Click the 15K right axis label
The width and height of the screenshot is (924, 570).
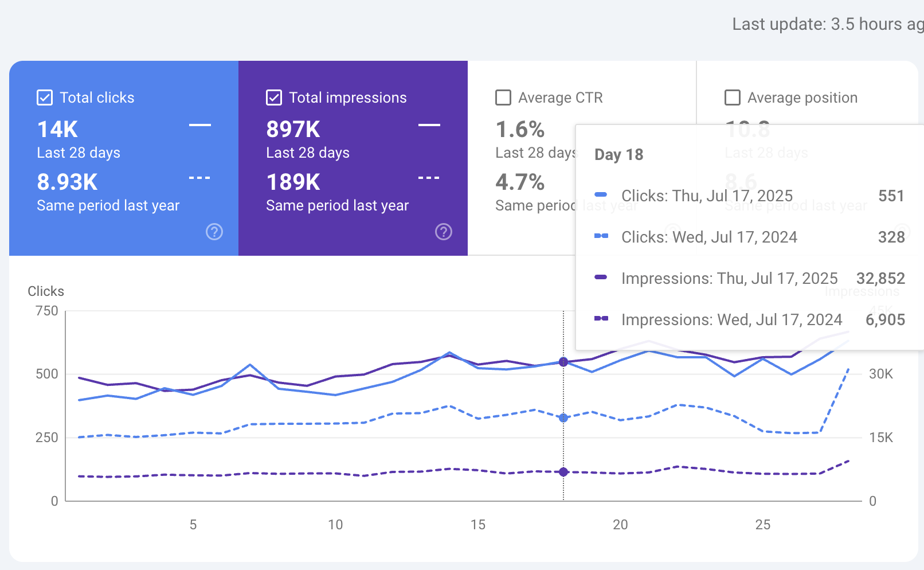click(881, 438)
